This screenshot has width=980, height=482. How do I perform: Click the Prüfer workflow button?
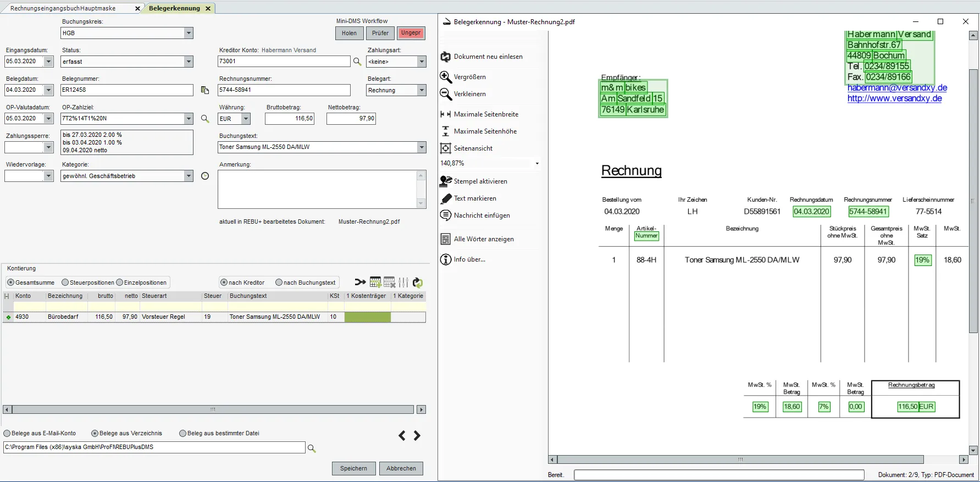click(380, 33)
